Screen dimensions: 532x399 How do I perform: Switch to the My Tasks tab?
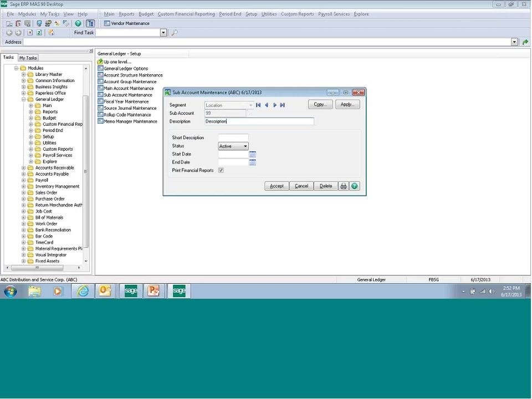click(x=28, y=58)
